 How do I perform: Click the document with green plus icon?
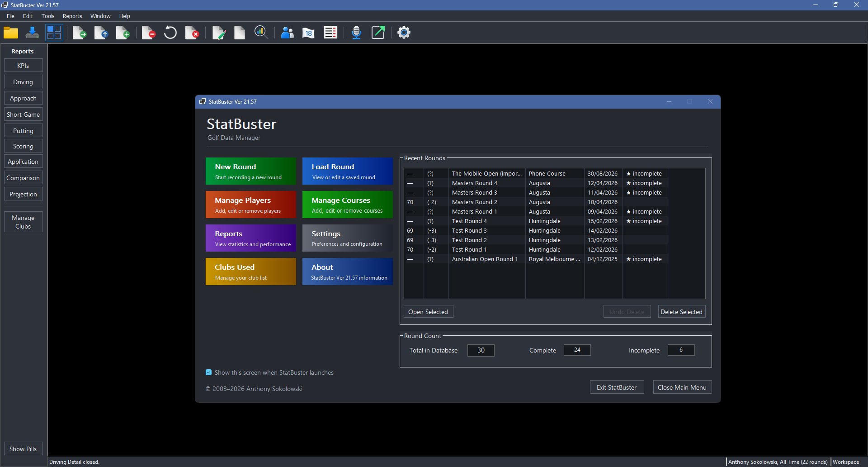[123, 33]
